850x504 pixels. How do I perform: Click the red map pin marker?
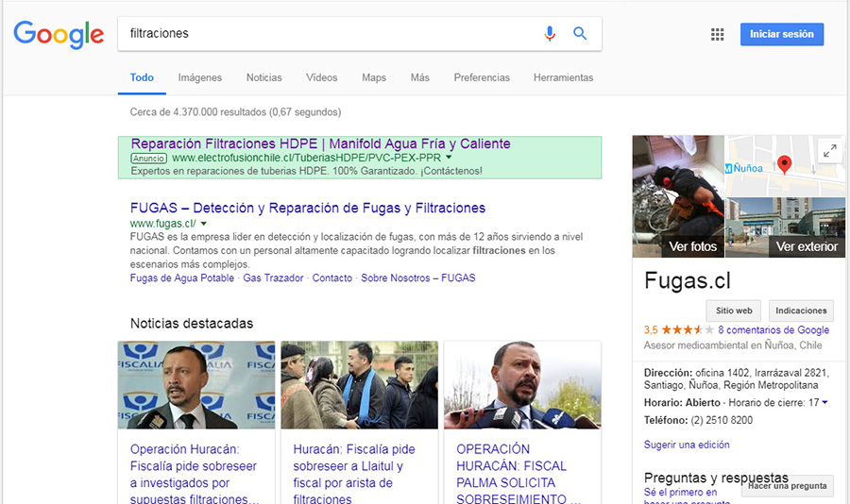[784, 164]
